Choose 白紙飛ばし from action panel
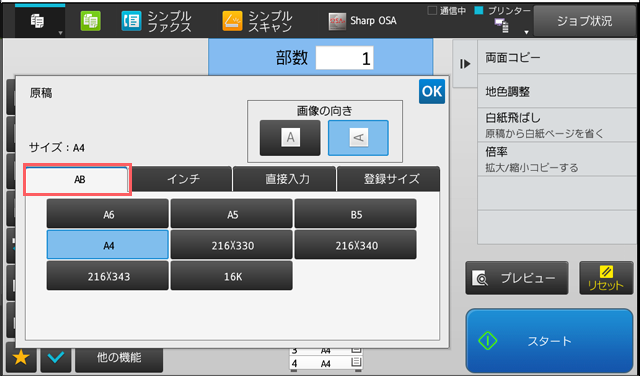This screenshot has width=640, height=376. point(558,125)
